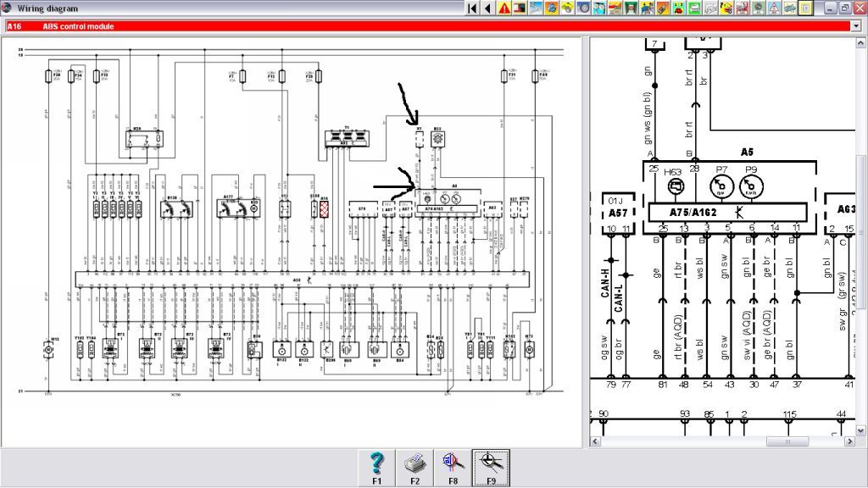Click the horizontal scrollbar thumb in zoomed pane
This screenshot has width=868, height=488.
[787, 441]
